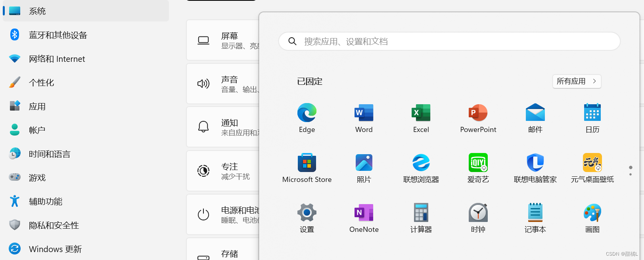Open 设置 gear icon in the Start menu
Screen dimensions: 644x260
point(307,218)
